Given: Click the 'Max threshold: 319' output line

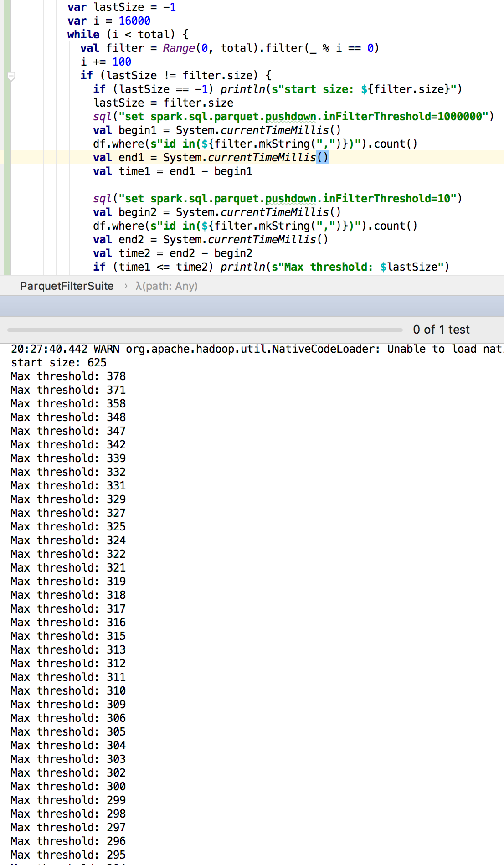Looking at the screenshot, I should 68,582.
